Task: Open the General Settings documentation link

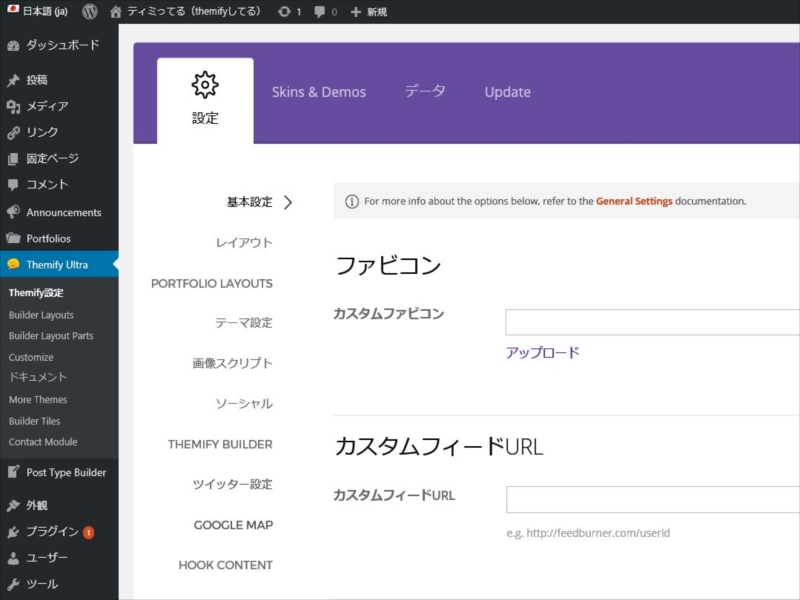Action: (634, 201)
